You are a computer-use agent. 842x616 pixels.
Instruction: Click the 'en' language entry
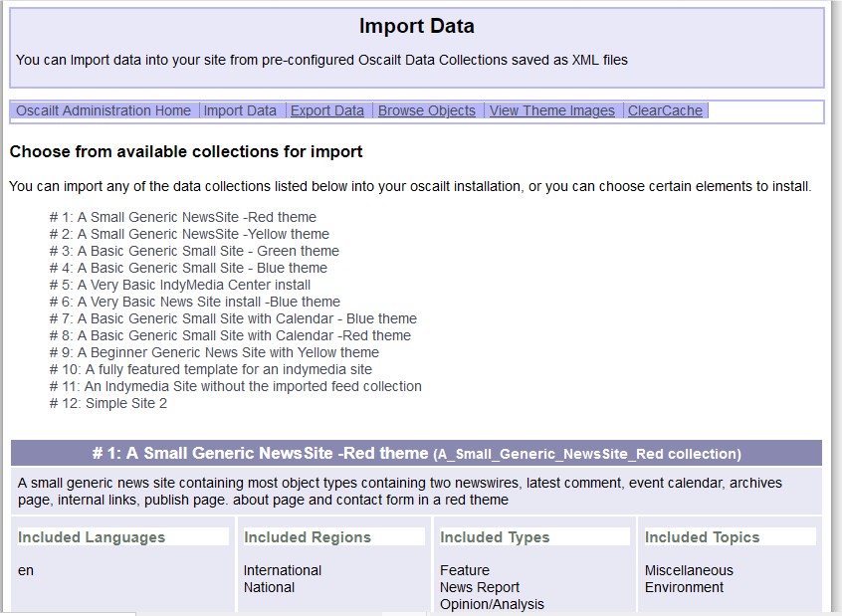(25, 570)
